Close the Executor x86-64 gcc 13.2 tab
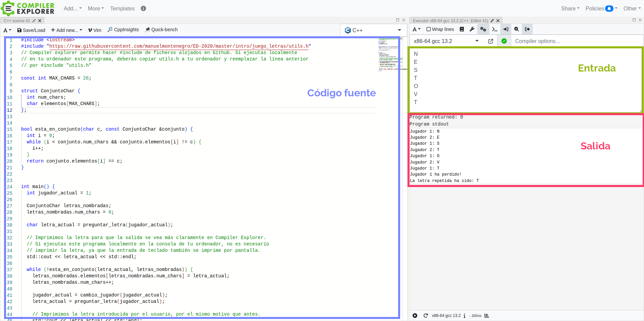Viewport: 644px width, 321px height. (498, 21)
